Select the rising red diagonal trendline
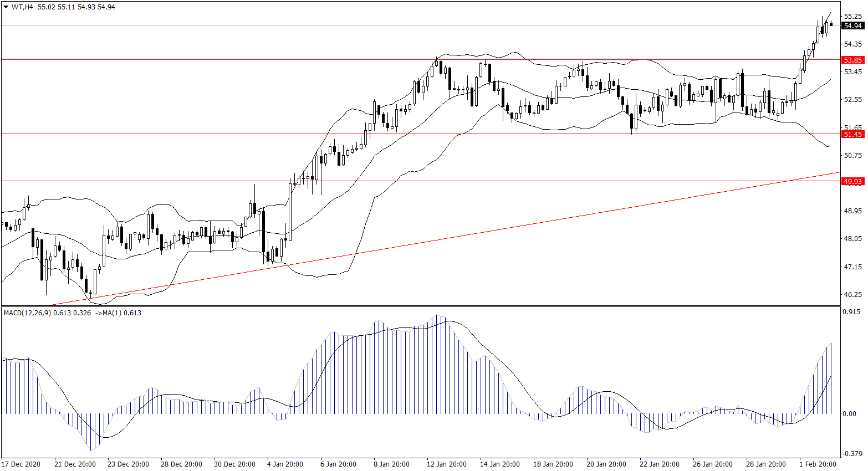This screenshot has height=471, width=868. [443, 239]
